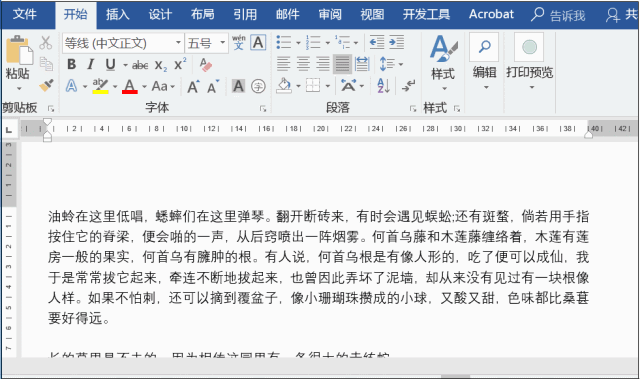
Task: Open clipboard pane launcher in 剪贴板 group
Action: pyautogui.click(x=51, y=109)
